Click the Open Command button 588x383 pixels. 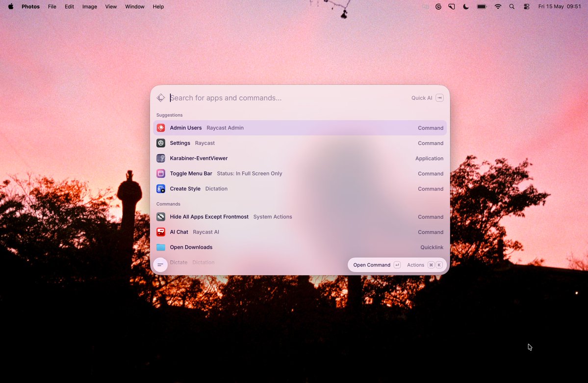pyautogui.click(x=377, y=265)
